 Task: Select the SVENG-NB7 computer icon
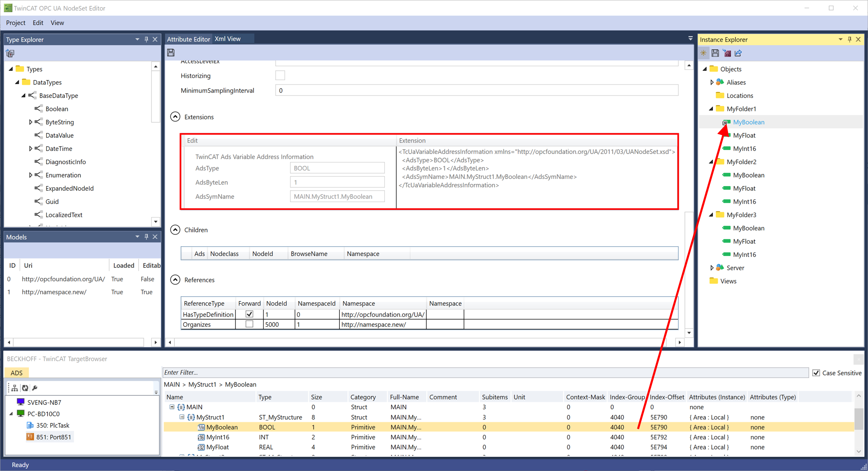point(21,402)
